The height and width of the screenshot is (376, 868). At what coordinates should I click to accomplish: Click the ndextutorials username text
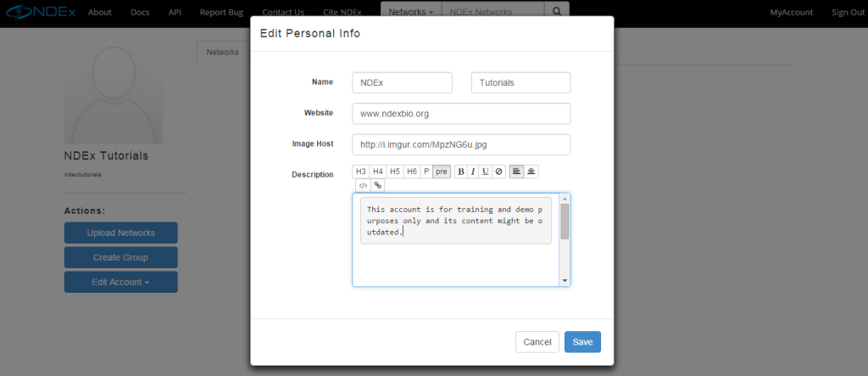(82, 174)
